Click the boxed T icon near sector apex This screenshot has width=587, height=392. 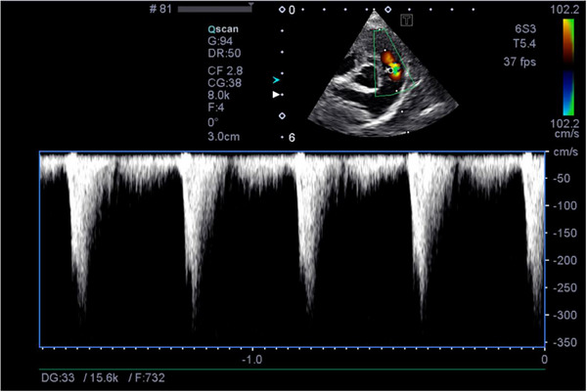click(x=407, y=20)
